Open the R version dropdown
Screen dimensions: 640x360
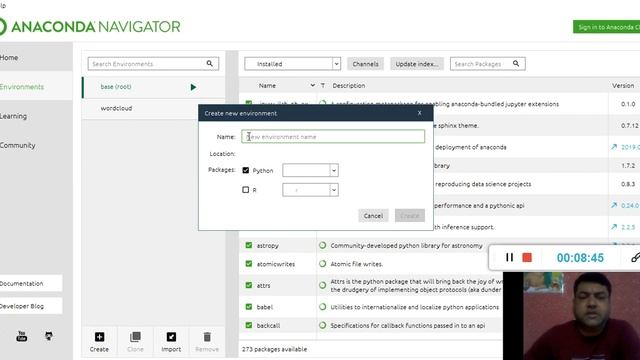pyautogui.click(x=310, y=190)
